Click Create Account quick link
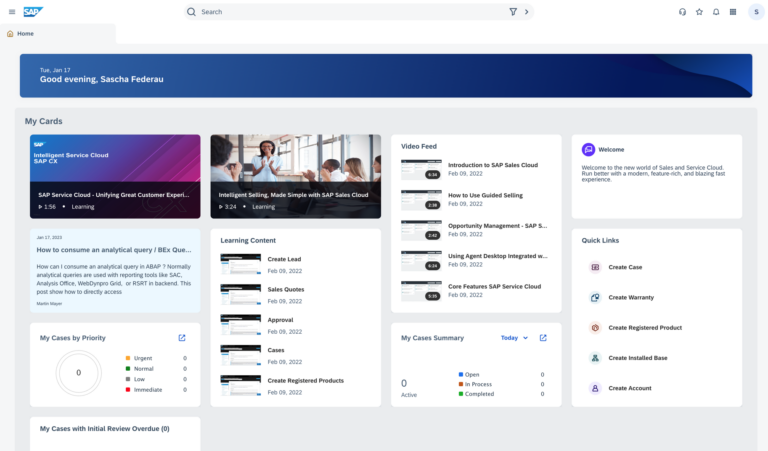768x451 pixels. 629,388
